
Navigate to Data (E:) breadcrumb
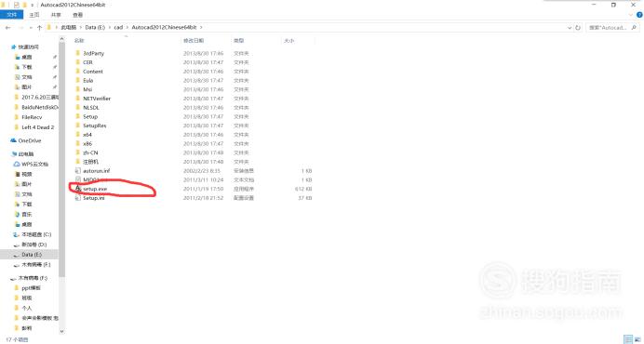[x=95, y=28]
